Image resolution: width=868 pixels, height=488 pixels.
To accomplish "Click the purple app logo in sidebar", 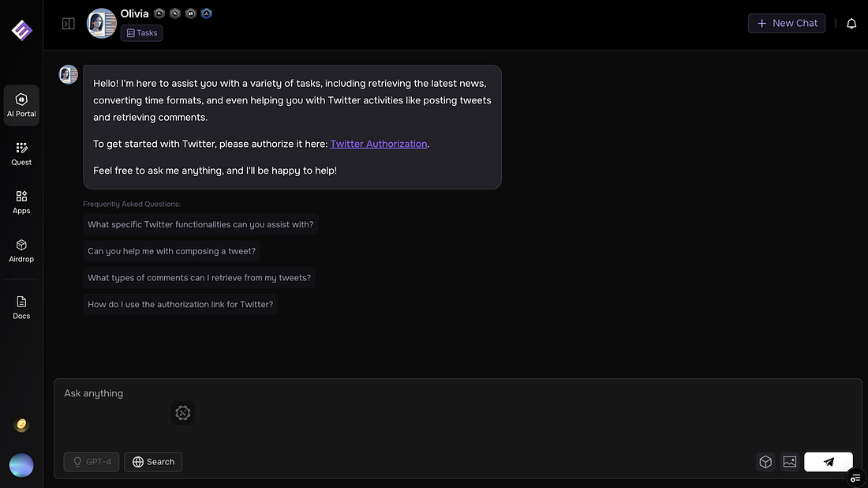I will [x=21, y=30].
